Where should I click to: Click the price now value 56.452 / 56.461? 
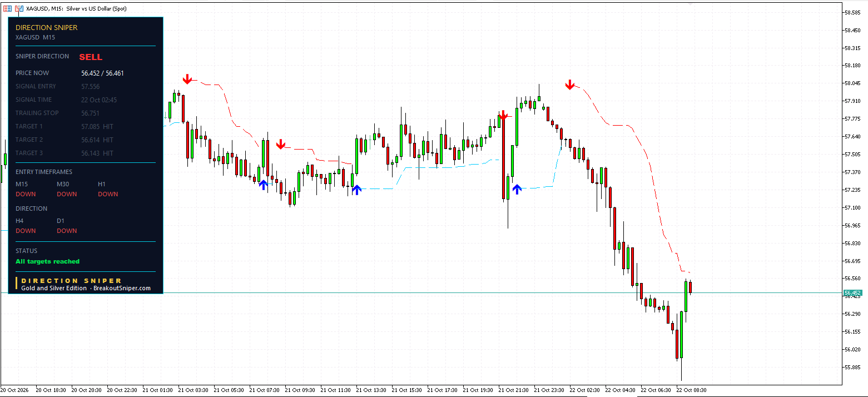[102, 73]
